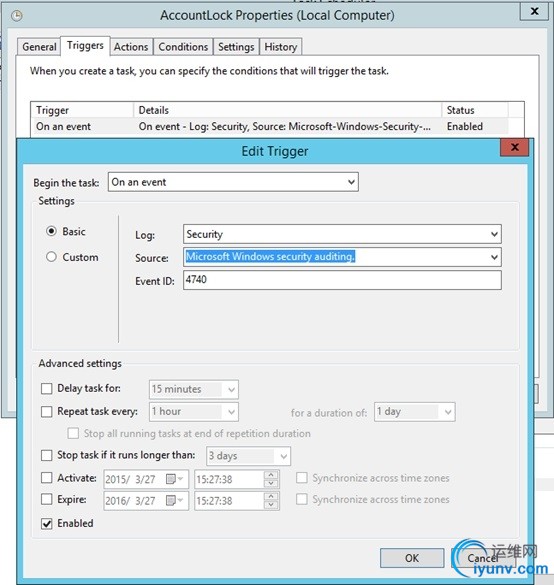Expand the Source dropdown list
The image size is (554, 585).
pos(494,257)
